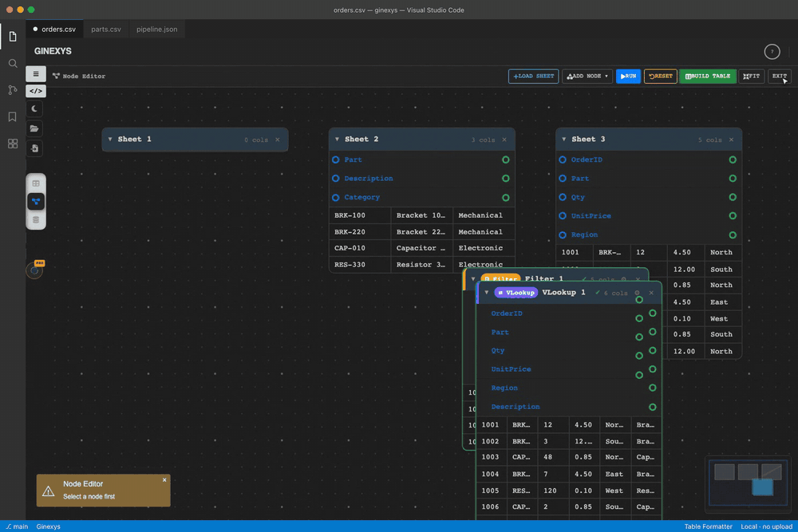Click Table Formatter in the status bar

[708, 526]
